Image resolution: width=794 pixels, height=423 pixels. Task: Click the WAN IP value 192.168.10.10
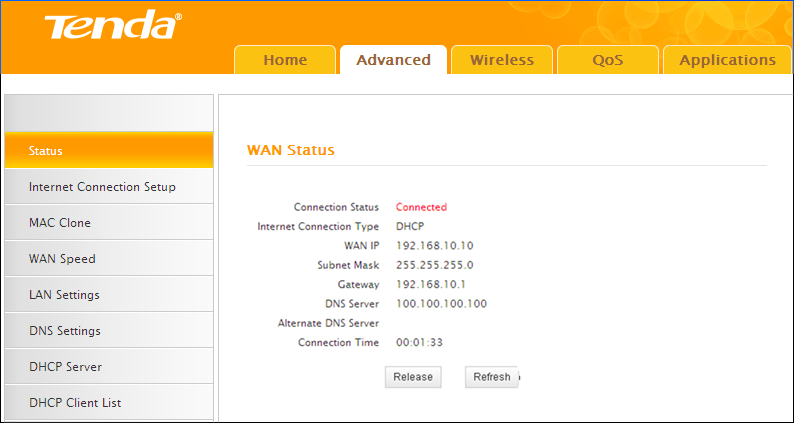[434, 245]
